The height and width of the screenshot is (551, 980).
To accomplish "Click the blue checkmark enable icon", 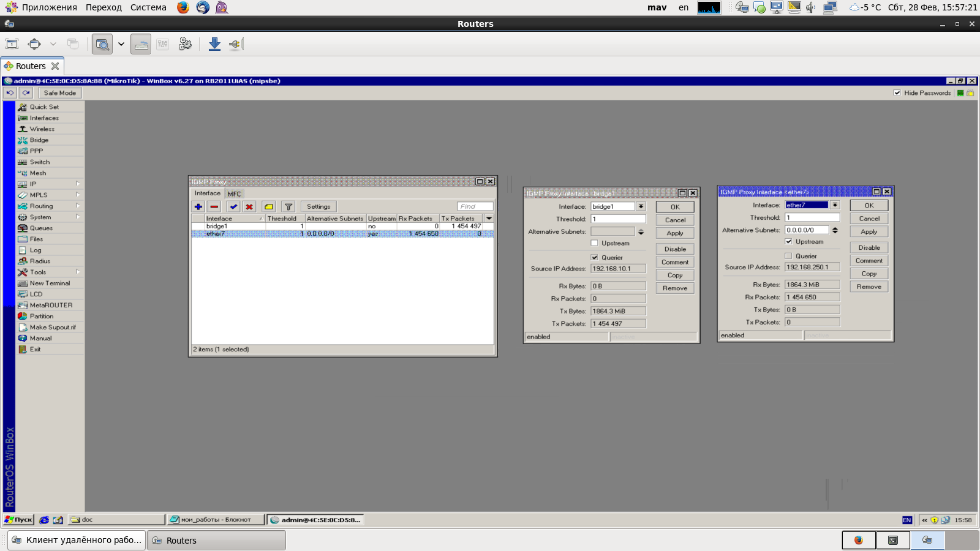I will point(233,207).
